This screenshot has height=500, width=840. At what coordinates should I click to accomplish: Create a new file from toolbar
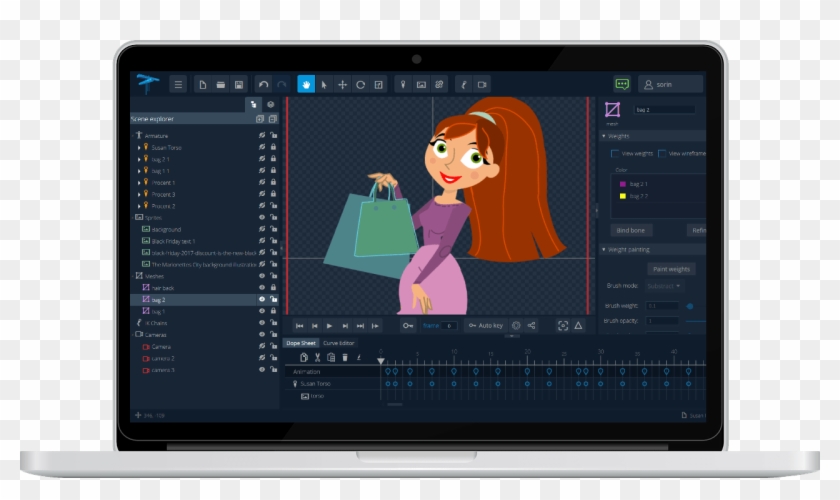point(202,85)
